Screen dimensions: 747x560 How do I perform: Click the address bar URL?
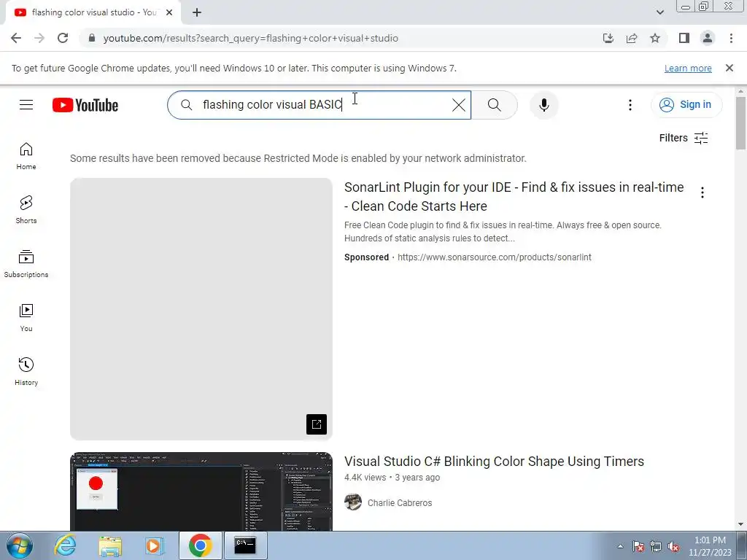(x=251, y=38)
